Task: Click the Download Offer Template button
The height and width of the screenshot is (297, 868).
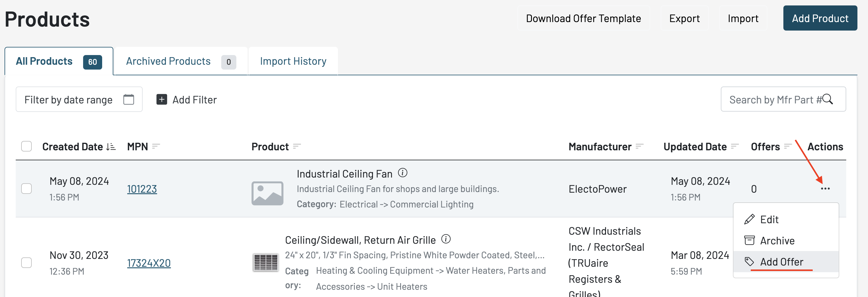Action: tap(583, 18)
